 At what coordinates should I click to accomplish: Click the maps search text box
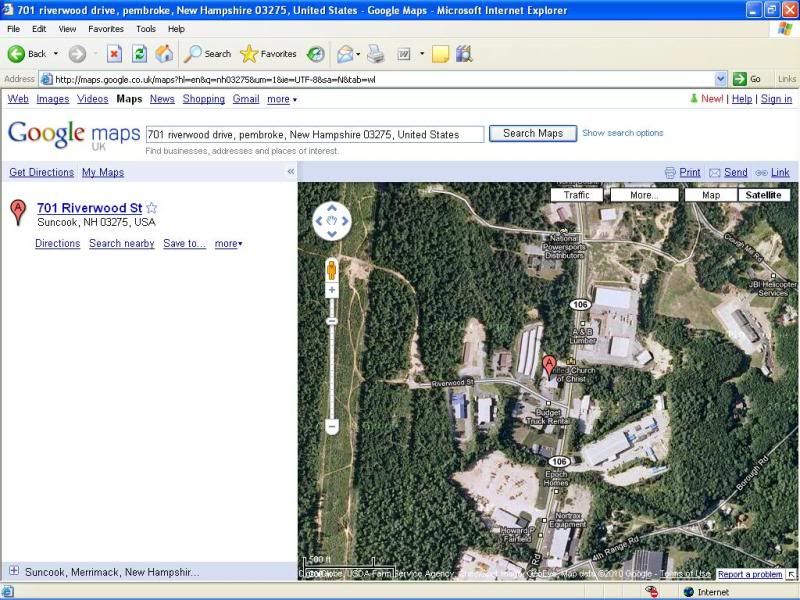click(x=315, y=135)
